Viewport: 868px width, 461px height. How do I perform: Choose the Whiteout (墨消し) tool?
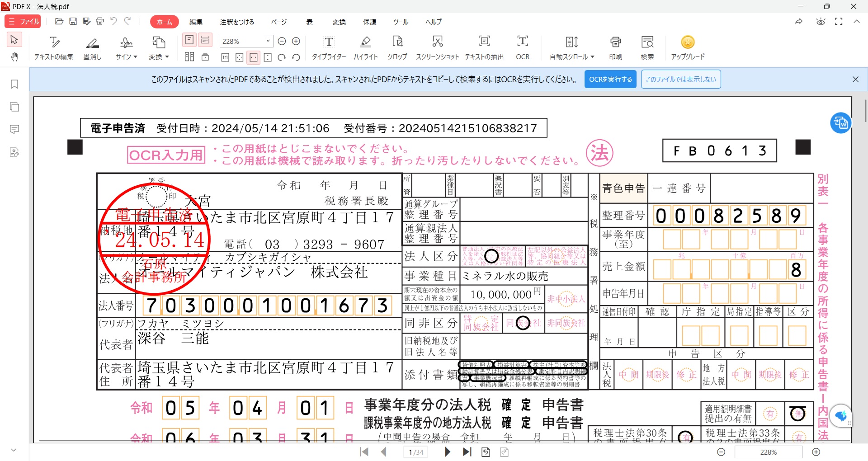(x=92, y=47)
